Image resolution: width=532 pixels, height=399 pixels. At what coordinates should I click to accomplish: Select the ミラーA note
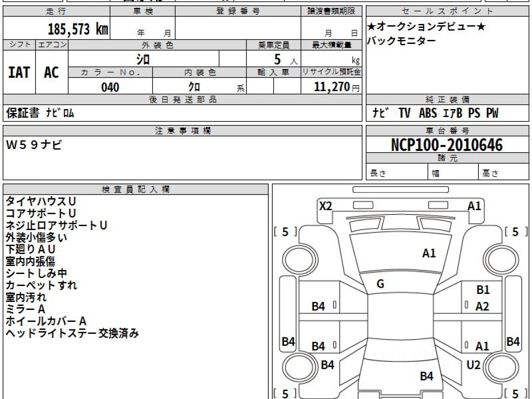click(x=25, y=309)
